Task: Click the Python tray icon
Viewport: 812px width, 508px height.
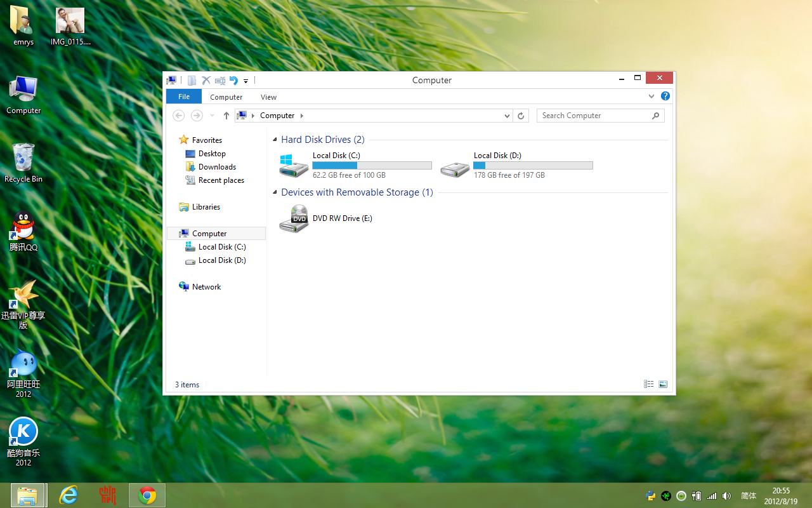Action: 650,496
